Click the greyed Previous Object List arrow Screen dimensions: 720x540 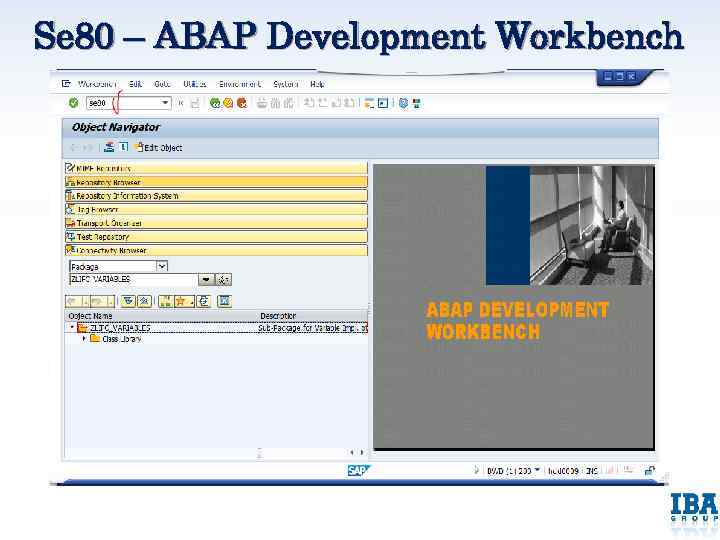pos(73,301)
